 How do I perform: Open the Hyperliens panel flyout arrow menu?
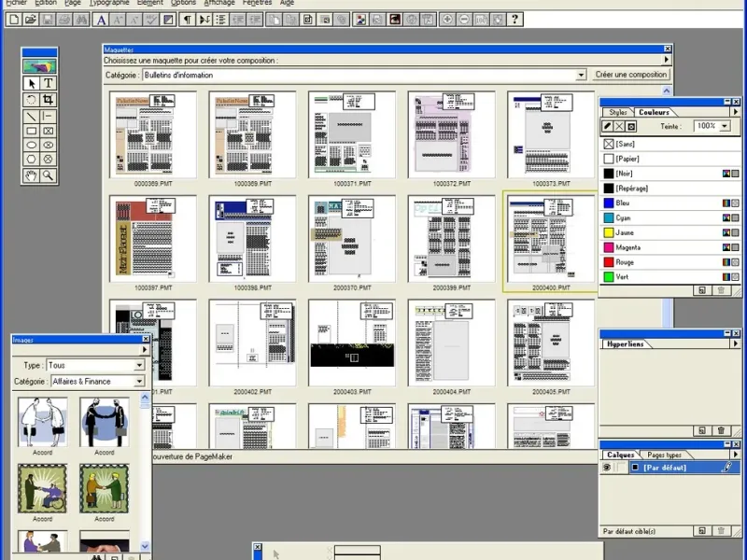736,343
